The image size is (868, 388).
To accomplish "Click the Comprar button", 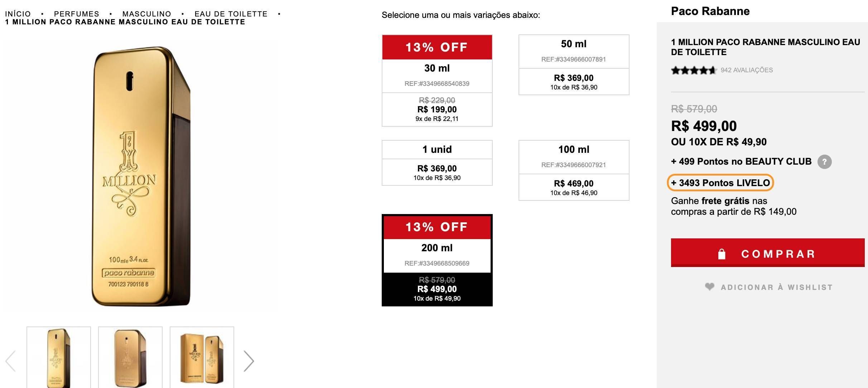I will click(768, 253).
